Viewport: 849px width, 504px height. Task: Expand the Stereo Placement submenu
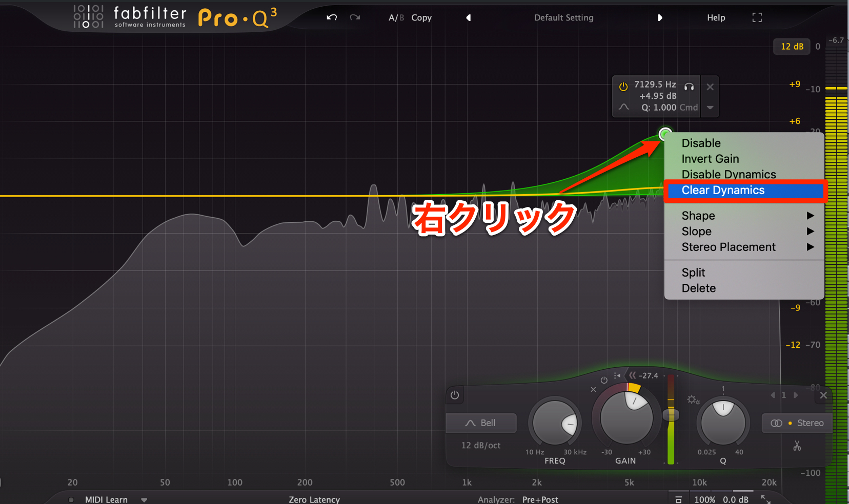[744, 247]
